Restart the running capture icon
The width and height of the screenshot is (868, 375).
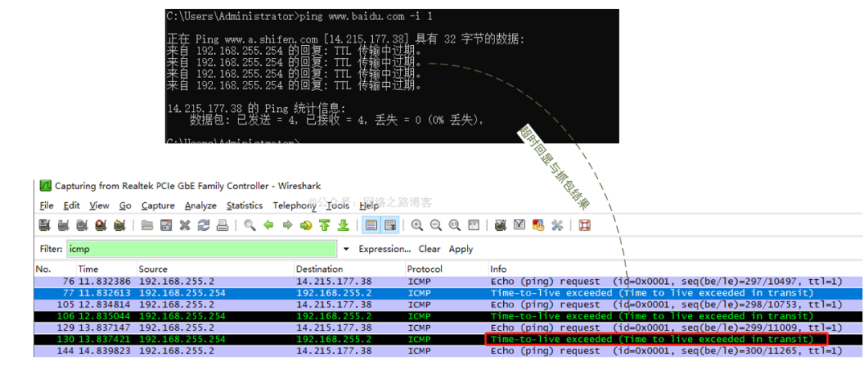(120, 225)
